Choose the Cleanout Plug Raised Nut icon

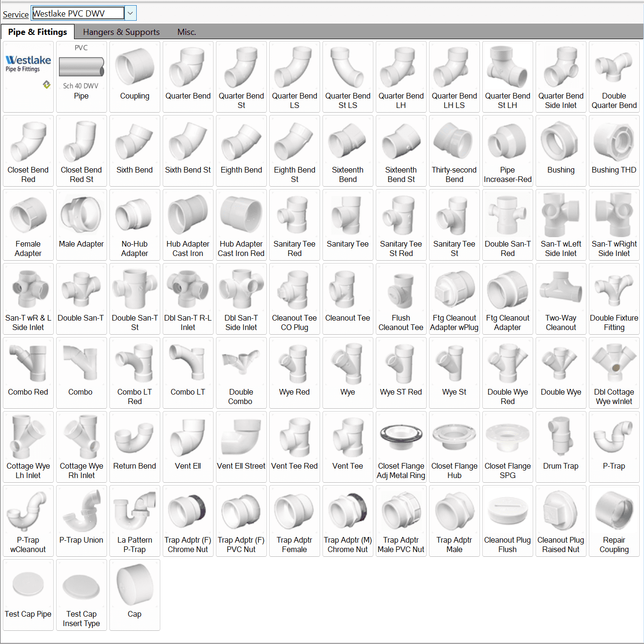pyautogui.click(x=561, y=520)
